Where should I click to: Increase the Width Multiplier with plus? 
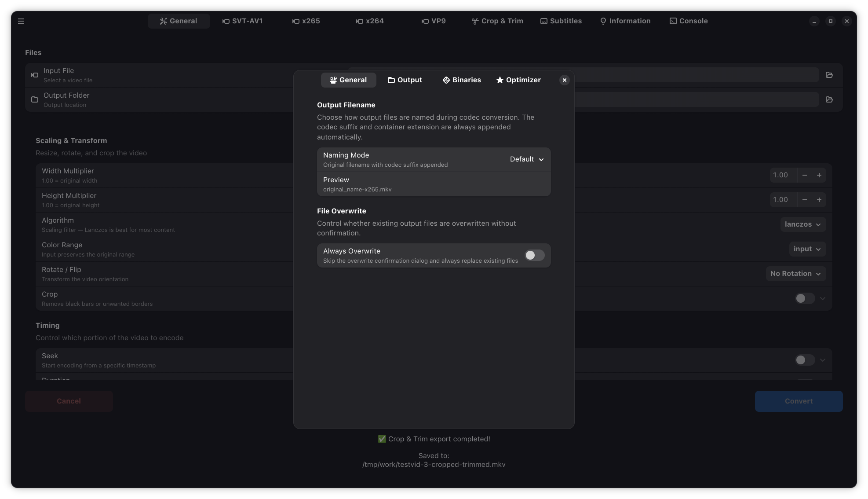819,175
